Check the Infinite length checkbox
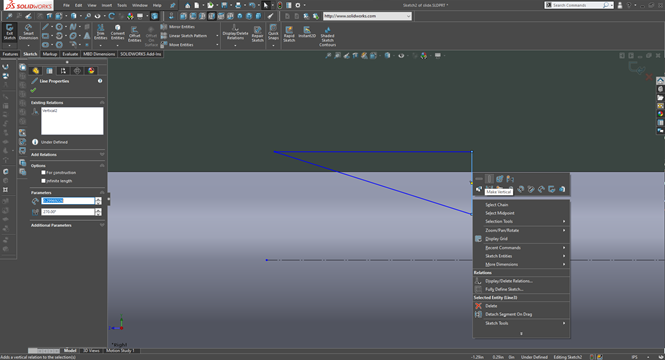Screen dimensions: 665x360 pyautogui.click(x=43, y=181)
